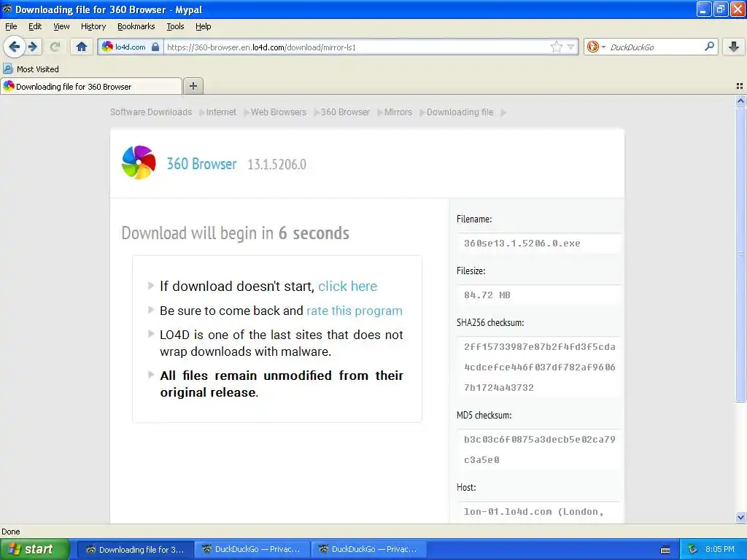
Task: Select the SHA256 checksum value
Action: 539,367
